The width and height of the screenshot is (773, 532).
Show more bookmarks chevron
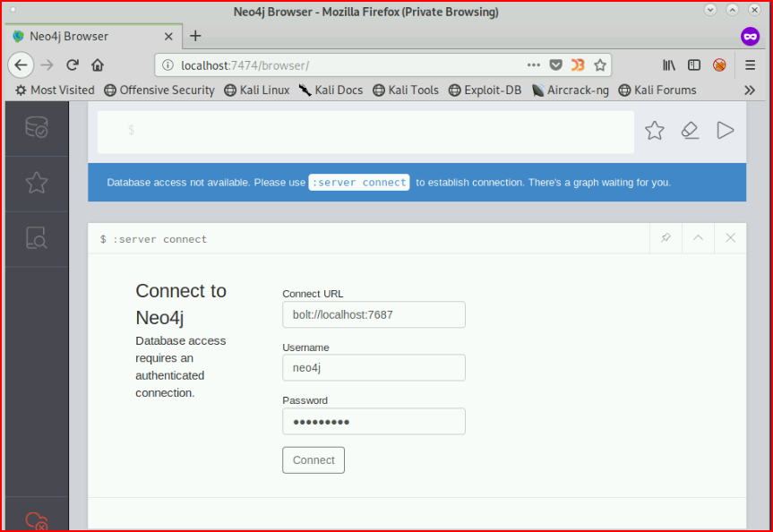[x=750, y=90]
